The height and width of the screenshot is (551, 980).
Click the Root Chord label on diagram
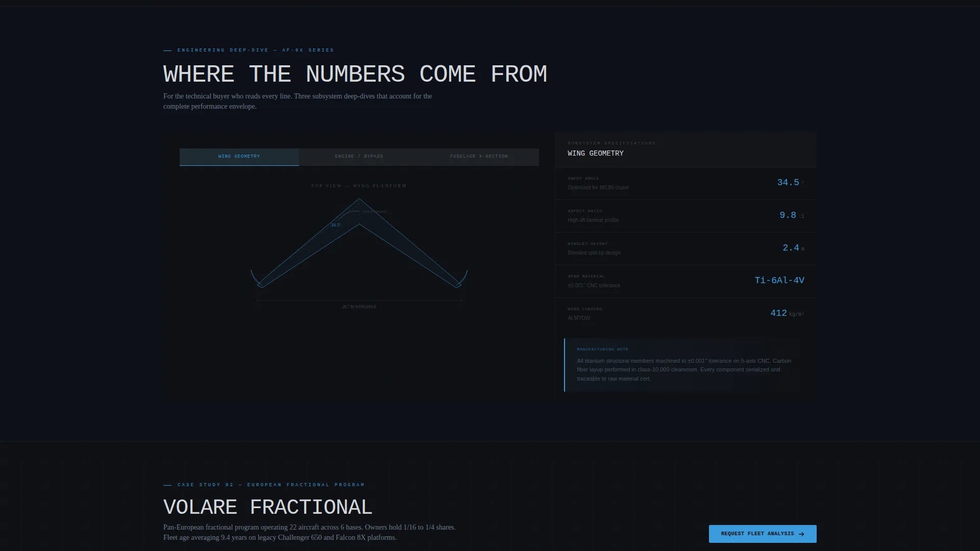click(x=375, y=211)
